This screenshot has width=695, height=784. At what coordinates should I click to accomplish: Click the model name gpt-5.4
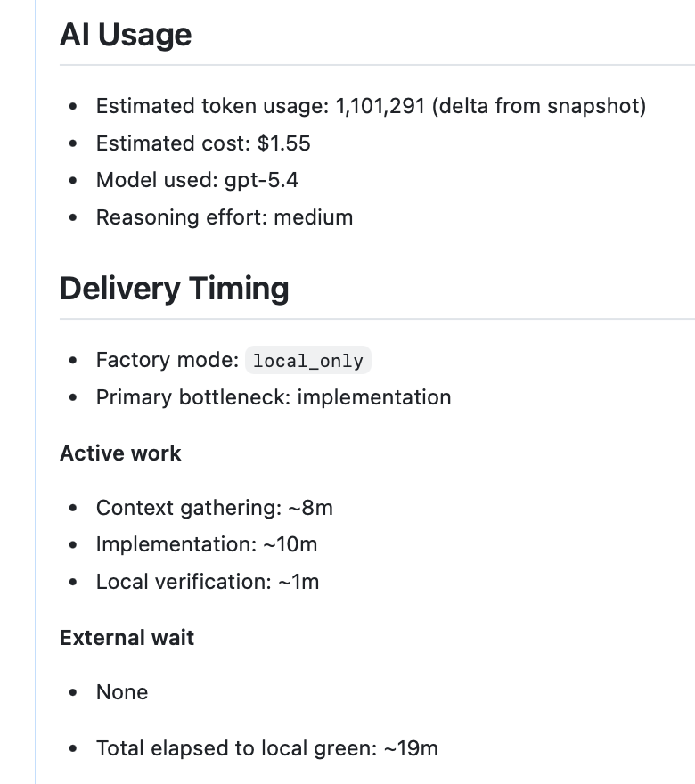261,181
